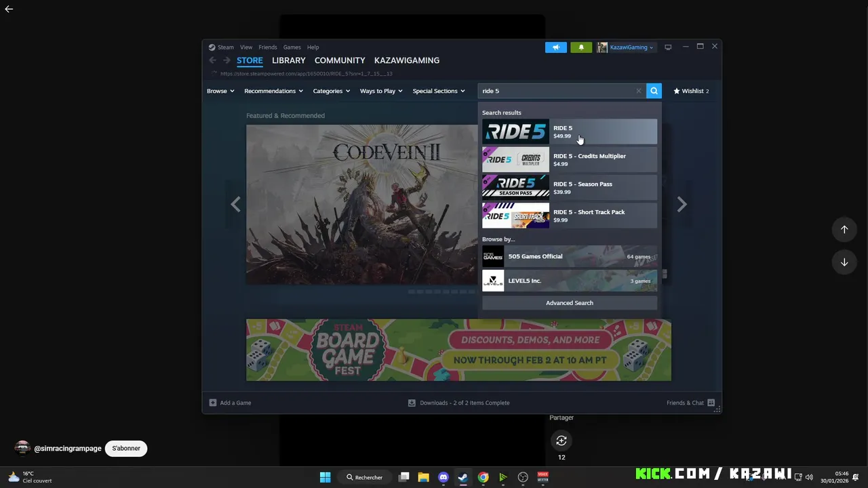Open the weather widget showing 16°C
868x488 pixels.
(30, 477)
